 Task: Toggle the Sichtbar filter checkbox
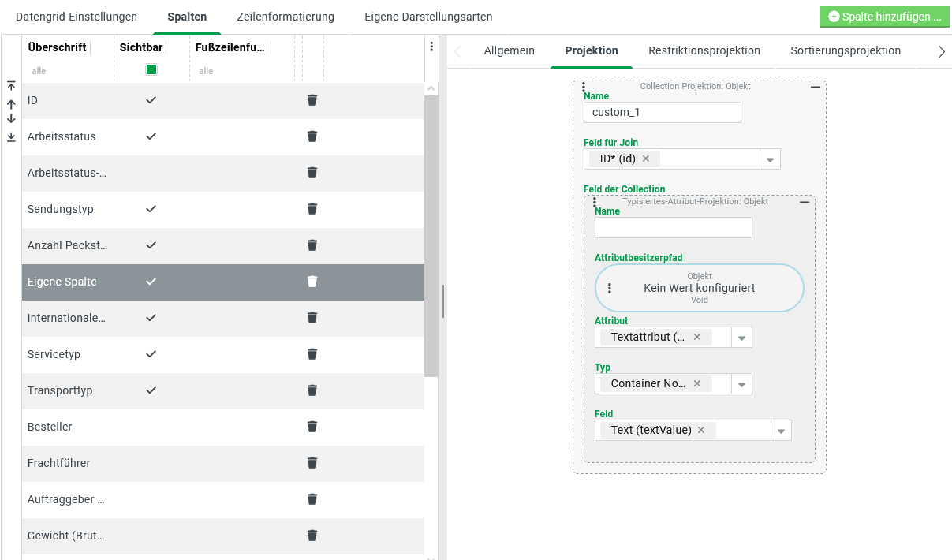point(151,69)
